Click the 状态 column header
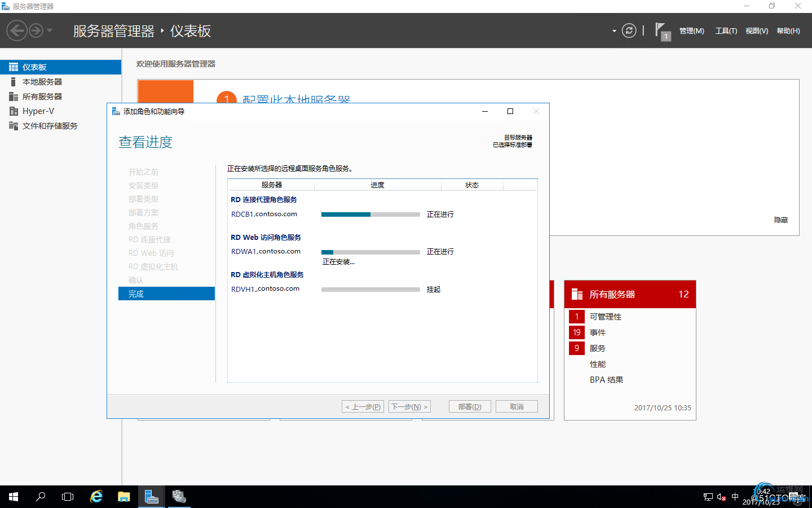The width and height of the screenshot is (812, 508). tap(472, 185)
